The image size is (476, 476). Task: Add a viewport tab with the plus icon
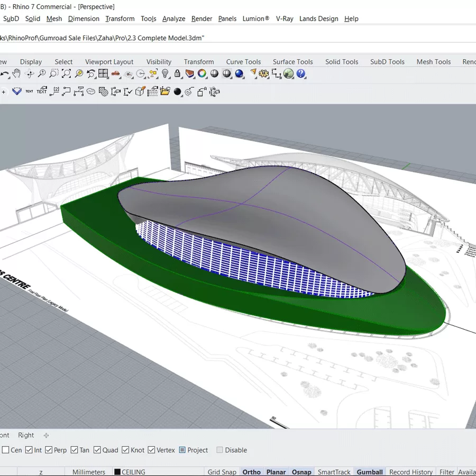coord(46,435)
